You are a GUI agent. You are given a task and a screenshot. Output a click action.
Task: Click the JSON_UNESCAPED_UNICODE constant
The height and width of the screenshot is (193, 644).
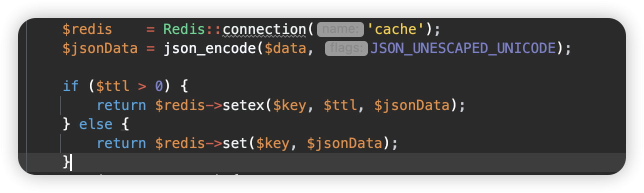tap(462, 49)
